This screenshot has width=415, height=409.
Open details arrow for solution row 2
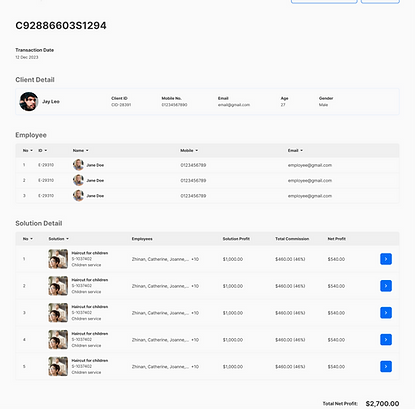(x=386, y=286)
